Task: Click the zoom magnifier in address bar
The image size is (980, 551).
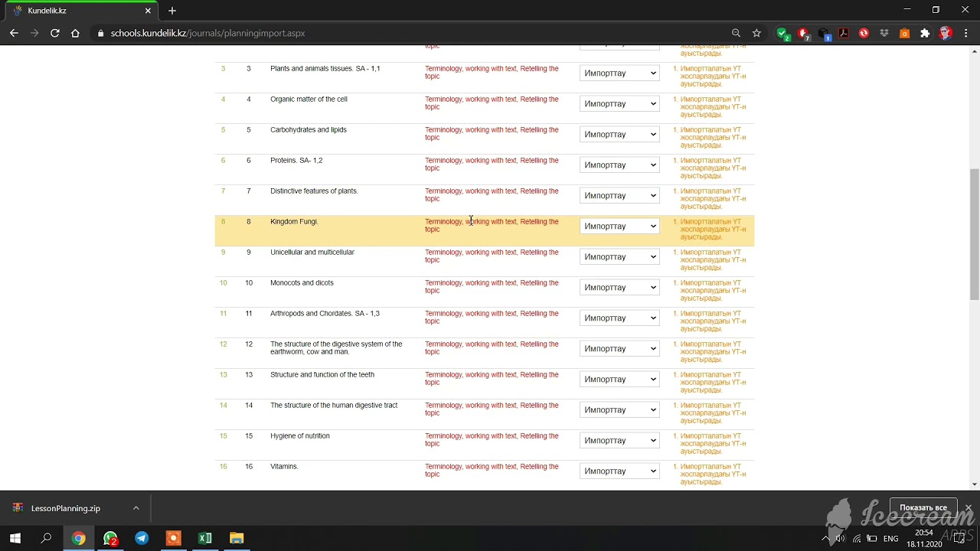Action: point(736,33)
